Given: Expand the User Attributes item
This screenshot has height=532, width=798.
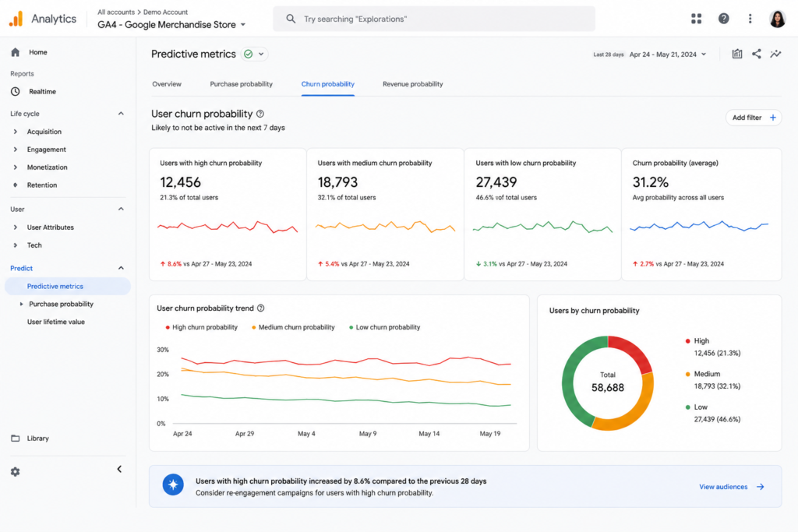Looking at the screenshot, I should (16, 227).
